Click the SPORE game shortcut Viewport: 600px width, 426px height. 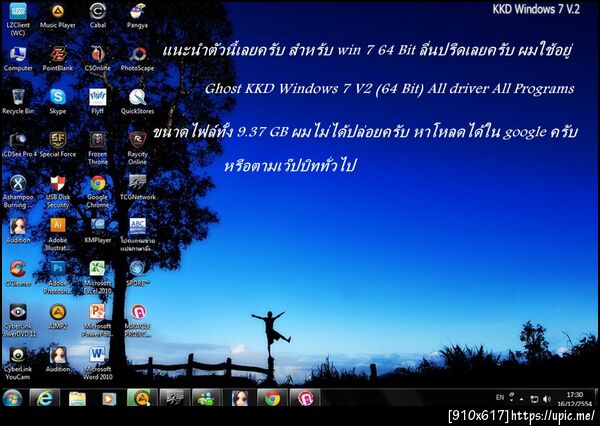tap(137, 274)
